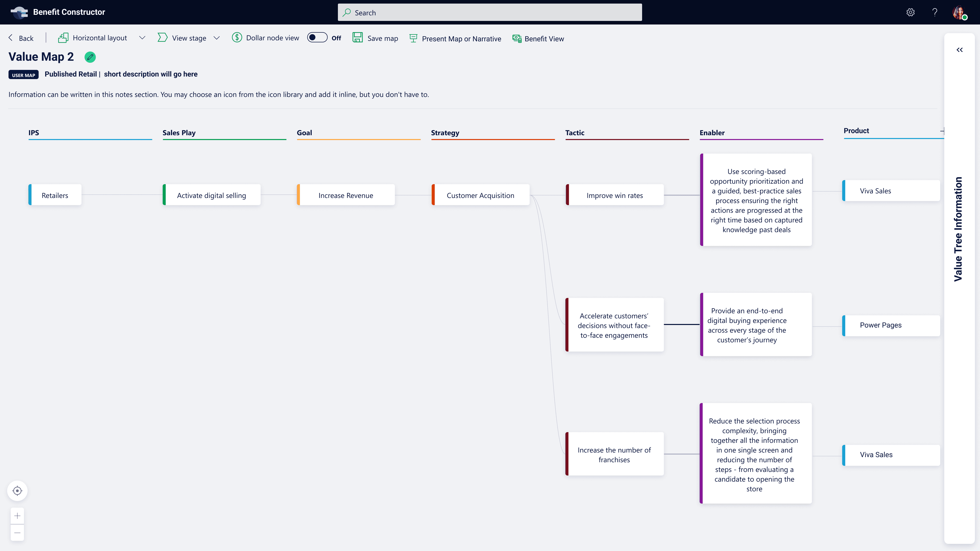
Task: Open the View stage dropdown chevron
Action: [x=216, y=38]
